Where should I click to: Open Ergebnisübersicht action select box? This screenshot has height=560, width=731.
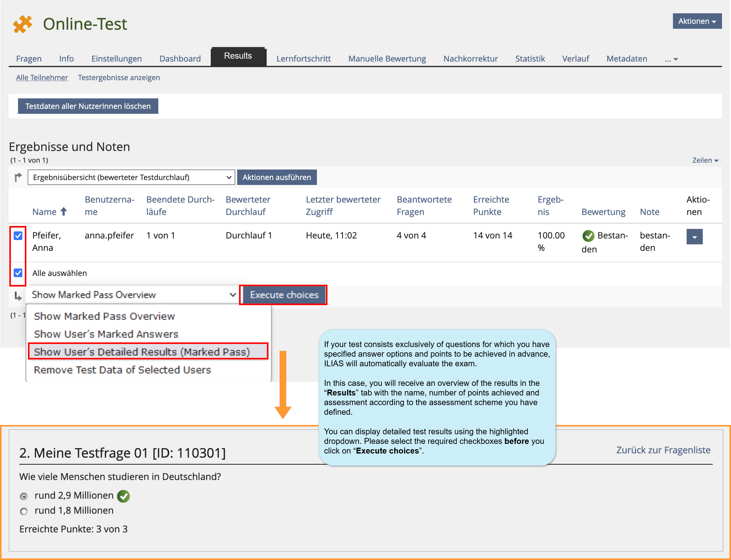coord(131,177)
